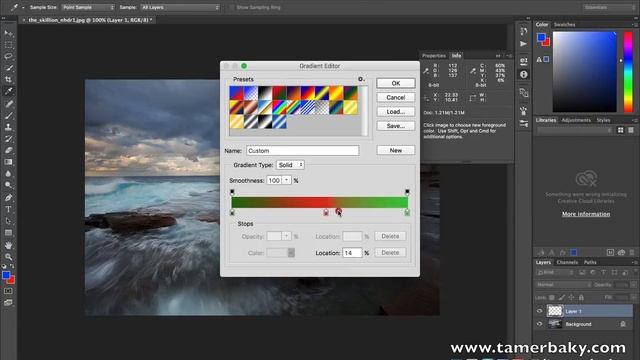
Task: Switch Libraries to list view
Action: click(631, 130)
